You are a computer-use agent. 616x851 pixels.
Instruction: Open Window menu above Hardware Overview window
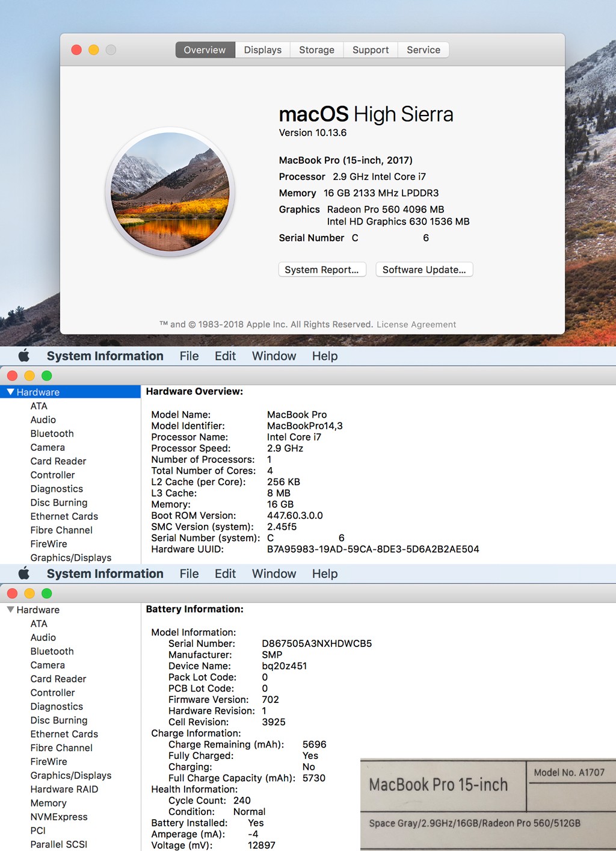[274, 356]
